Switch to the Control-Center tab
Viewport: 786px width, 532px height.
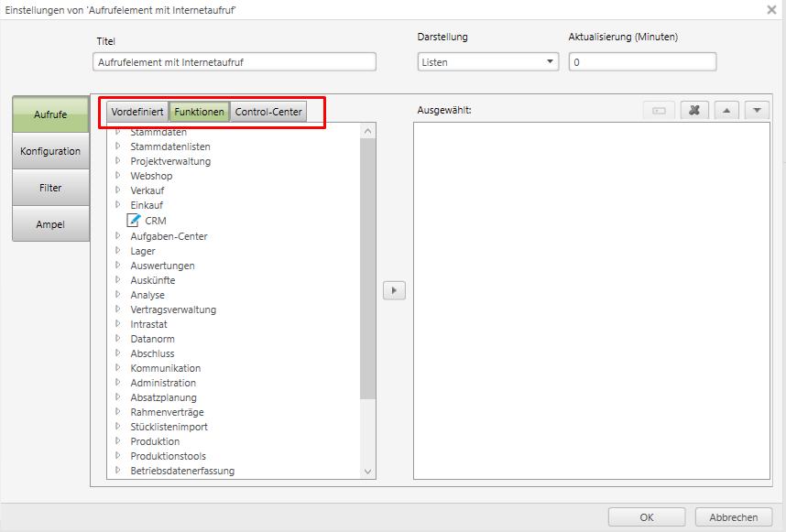(267, 112)
